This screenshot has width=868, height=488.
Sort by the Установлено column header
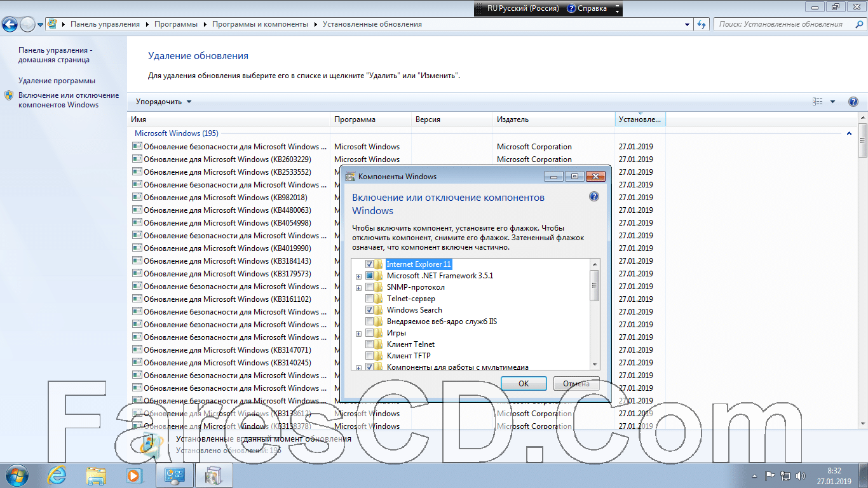[x=641, y=119]
